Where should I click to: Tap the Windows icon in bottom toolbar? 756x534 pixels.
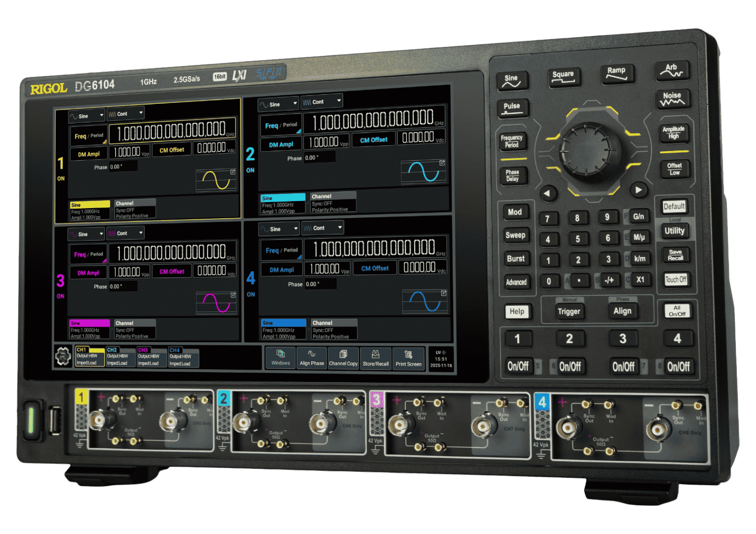(x=281, y=358)
